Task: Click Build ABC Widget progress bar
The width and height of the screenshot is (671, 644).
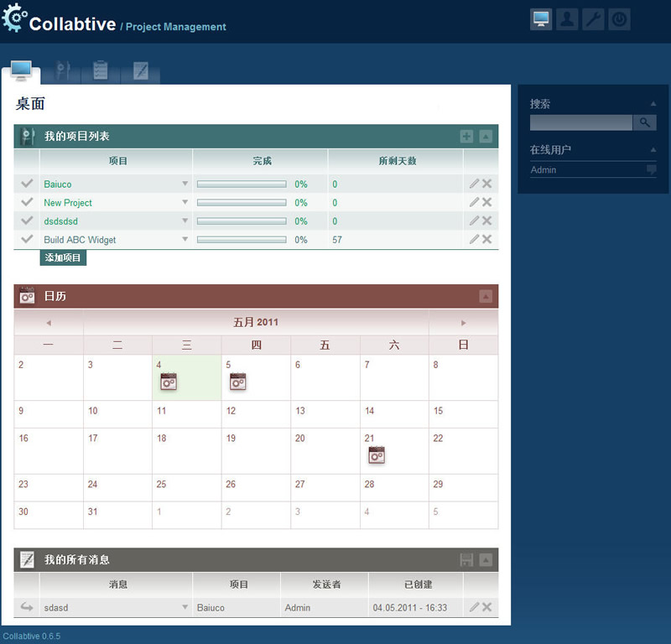Action: pyautogui.click(x=242, y=240)
